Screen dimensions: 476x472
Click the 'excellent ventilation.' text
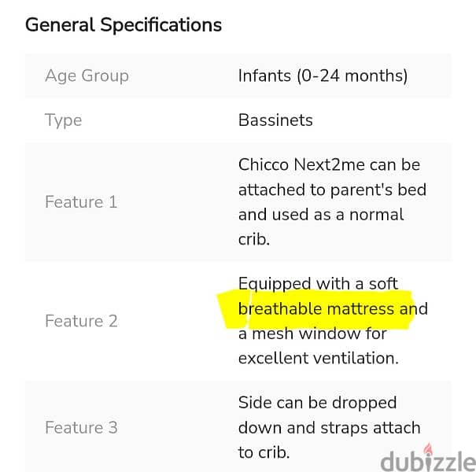[319, 358]
